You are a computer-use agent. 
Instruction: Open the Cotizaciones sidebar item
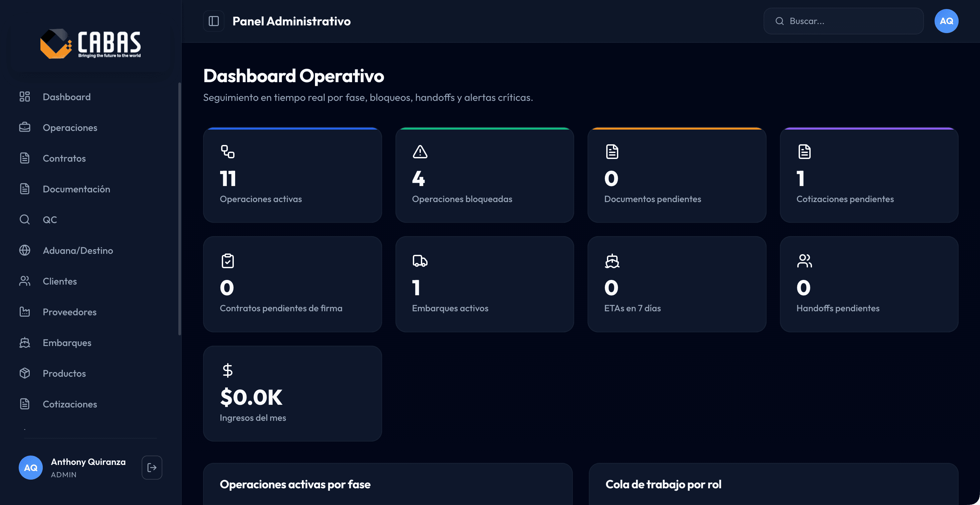[x=70, y=404]
